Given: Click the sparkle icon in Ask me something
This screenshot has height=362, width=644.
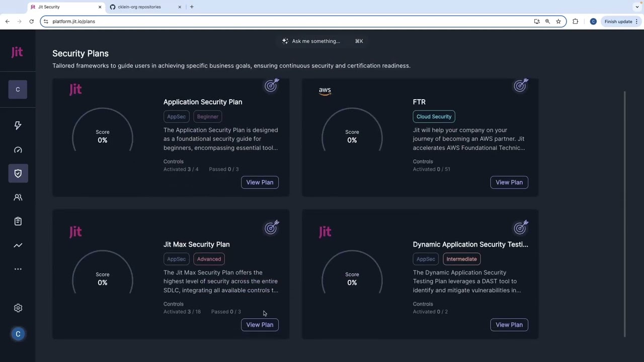Looking at the screenshot, I should tap(285, 41).
